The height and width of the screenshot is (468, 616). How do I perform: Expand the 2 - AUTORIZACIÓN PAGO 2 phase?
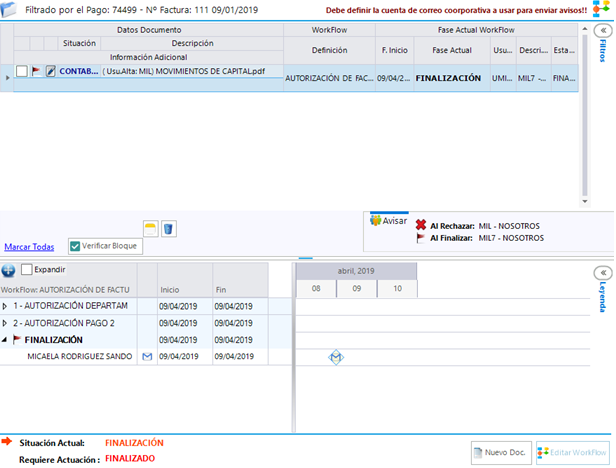pyautogui.click(x=5, y=323)
